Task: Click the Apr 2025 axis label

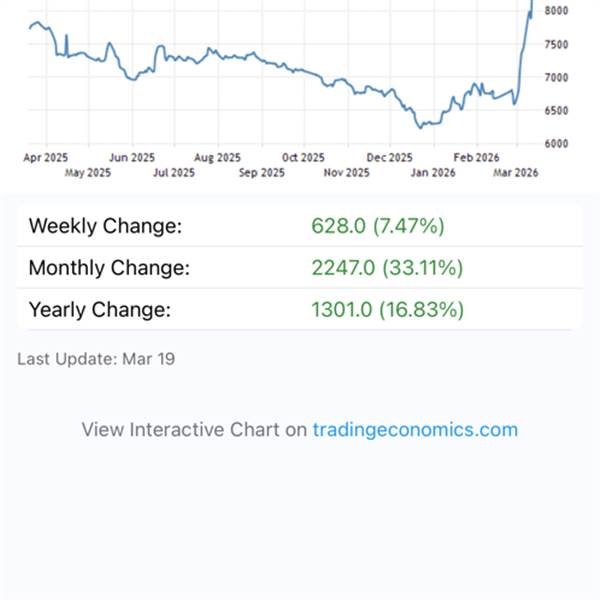Action: [x=46, y=157]
